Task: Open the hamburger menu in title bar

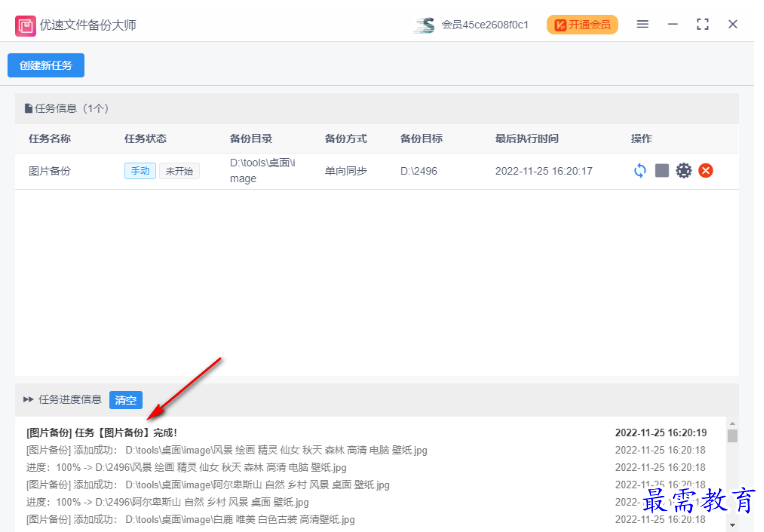Action: 642,24
